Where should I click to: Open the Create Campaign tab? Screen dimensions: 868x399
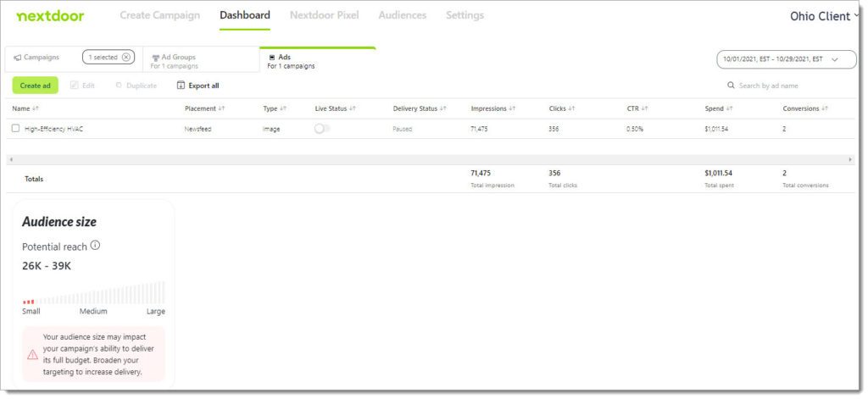pos(160,15)
